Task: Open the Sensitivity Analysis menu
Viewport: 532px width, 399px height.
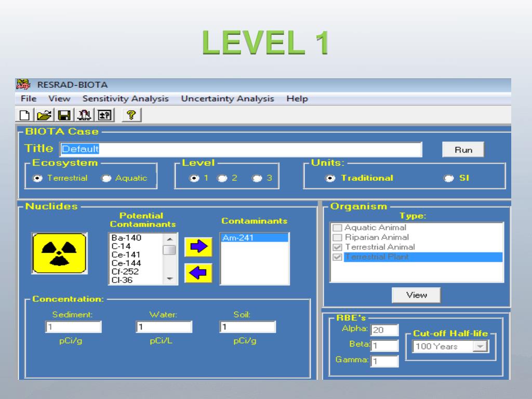Action: tap(126, 99)
